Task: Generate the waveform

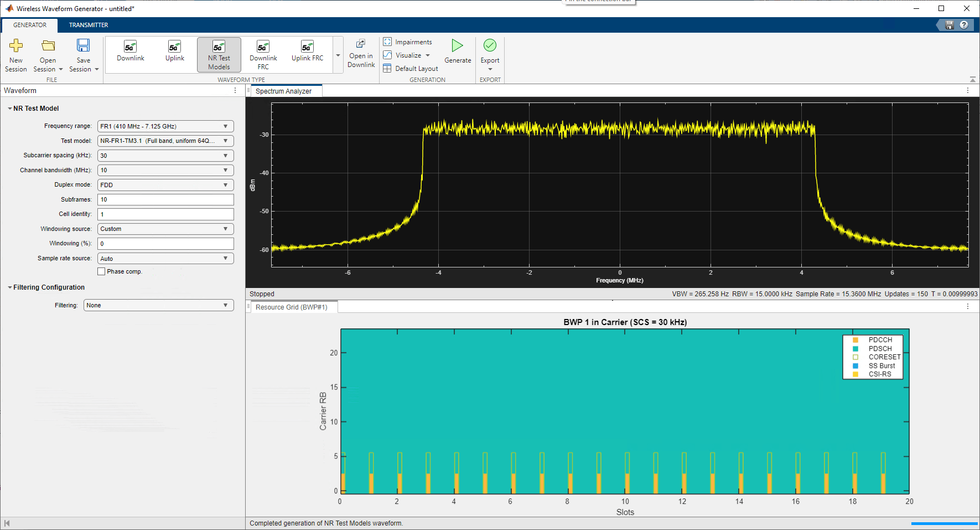Action: pyautogui.click(x=457, y=51)
